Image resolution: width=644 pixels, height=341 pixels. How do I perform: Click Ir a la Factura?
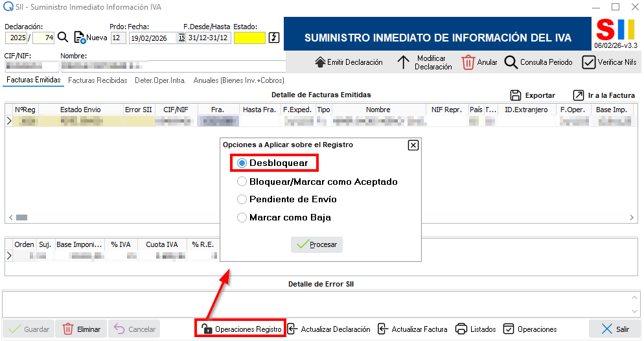click(x=604, y=95)
